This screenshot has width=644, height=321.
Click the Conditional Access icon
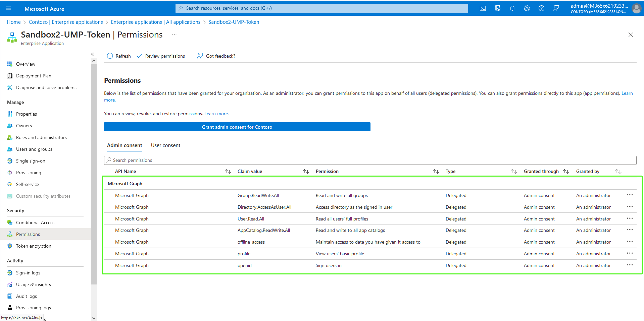10,222
